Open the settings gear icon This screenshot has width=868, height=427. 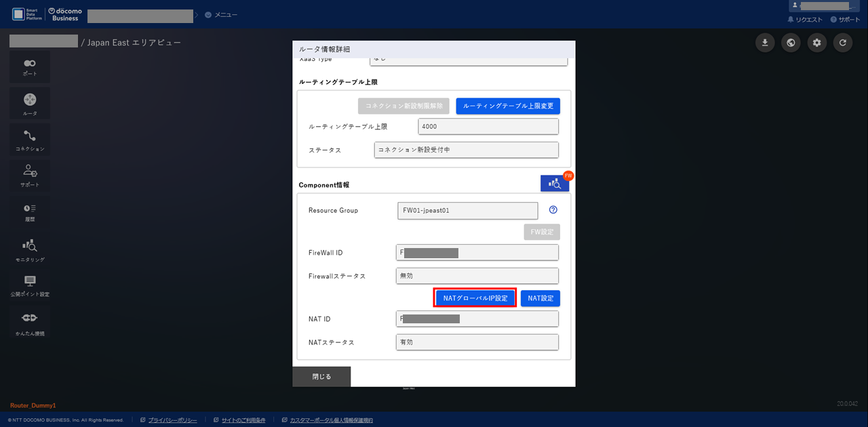click(816, 43)
